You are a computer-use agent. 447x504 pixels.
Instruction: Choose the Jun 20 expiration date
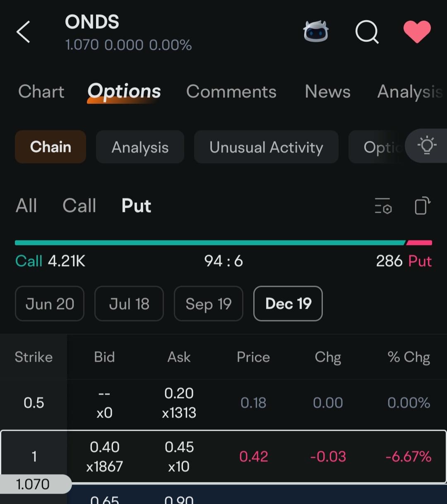click(50, 304)
